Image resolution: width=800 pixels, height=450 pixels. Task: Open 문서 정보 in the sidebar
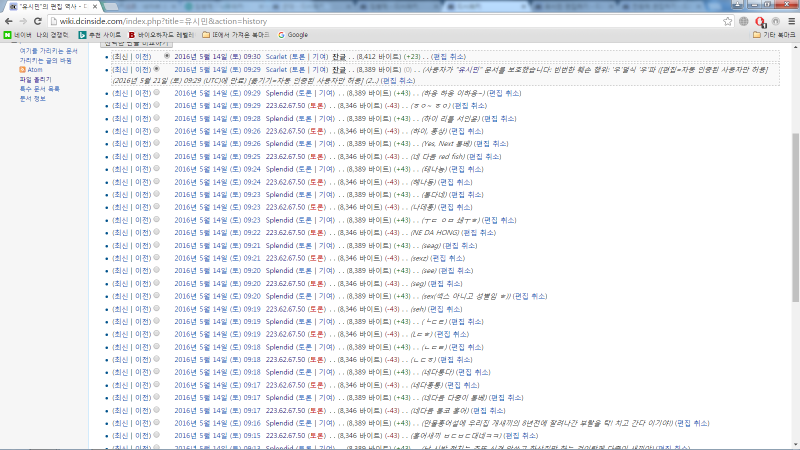32,98
